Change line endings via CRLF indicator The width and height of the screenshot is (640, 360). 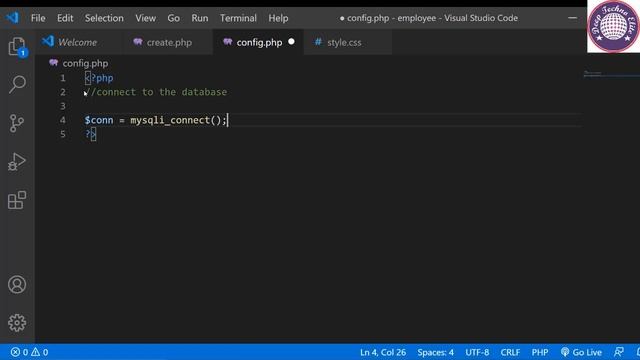510,352
